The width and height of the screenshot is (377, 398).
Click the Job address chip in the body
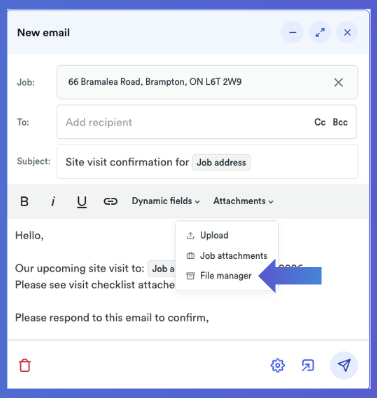tap(162, 269)
